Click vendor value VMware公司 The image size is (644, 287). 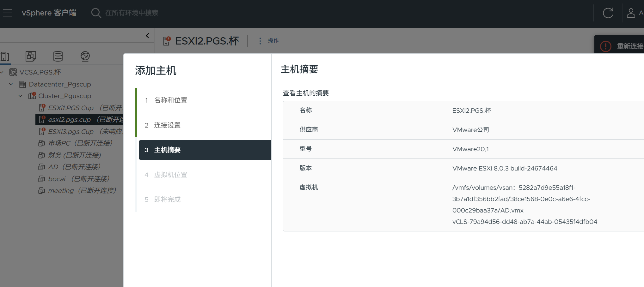click(x=470, y=130)
